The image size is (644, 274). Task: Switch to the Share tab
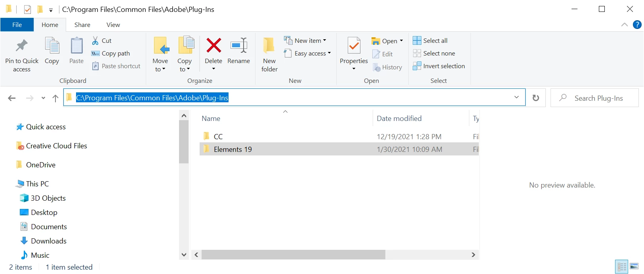[82, 25]
